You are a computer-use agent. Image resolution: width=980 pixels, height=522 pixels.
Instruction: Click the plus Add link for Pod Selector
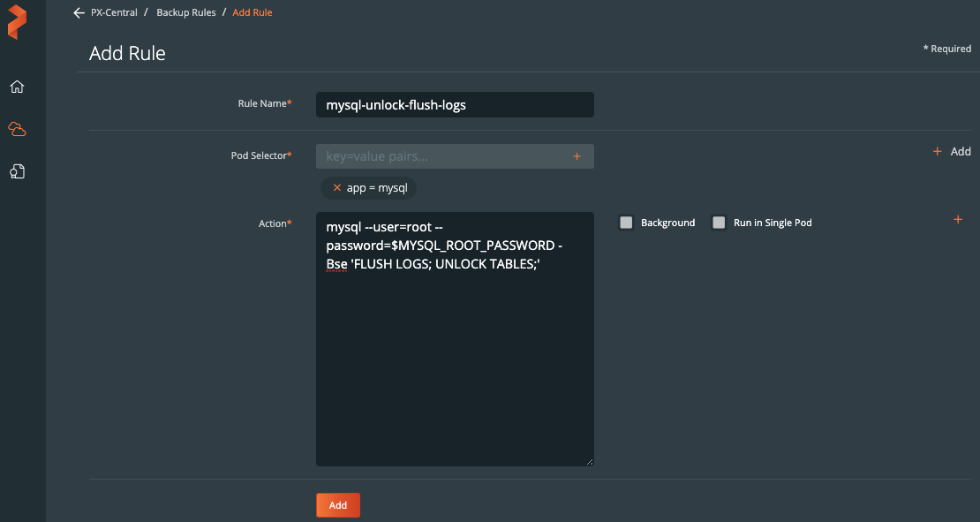(952, 152)
